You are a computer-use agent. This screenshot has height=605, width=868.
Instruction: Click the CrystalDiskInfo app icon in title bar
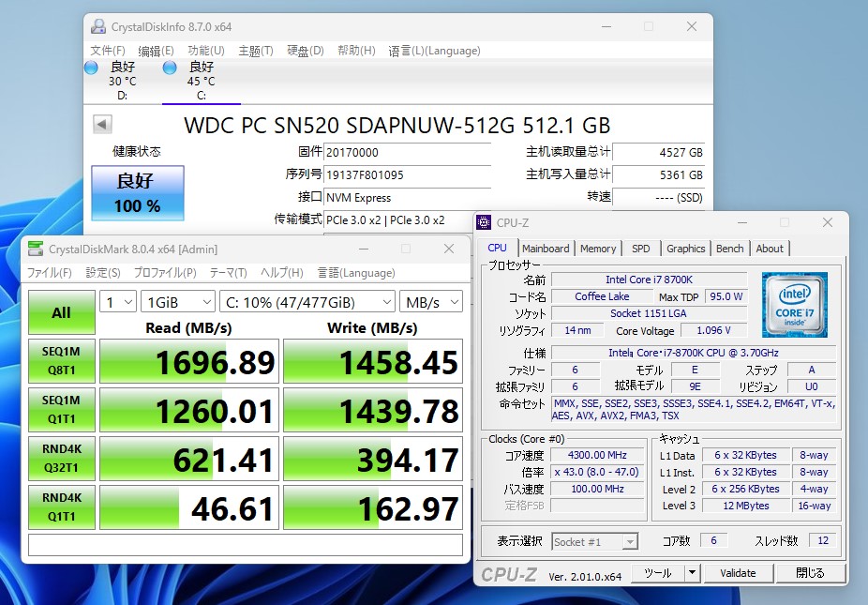(x=98, y=26)
